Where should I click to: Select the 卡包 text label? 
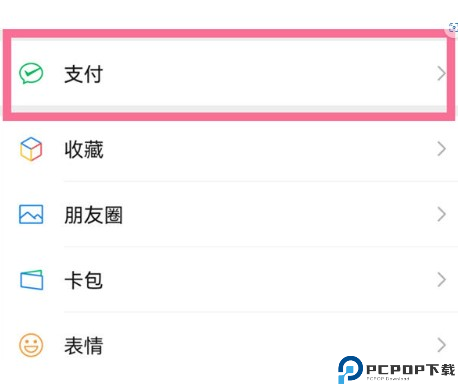[83, 280]
